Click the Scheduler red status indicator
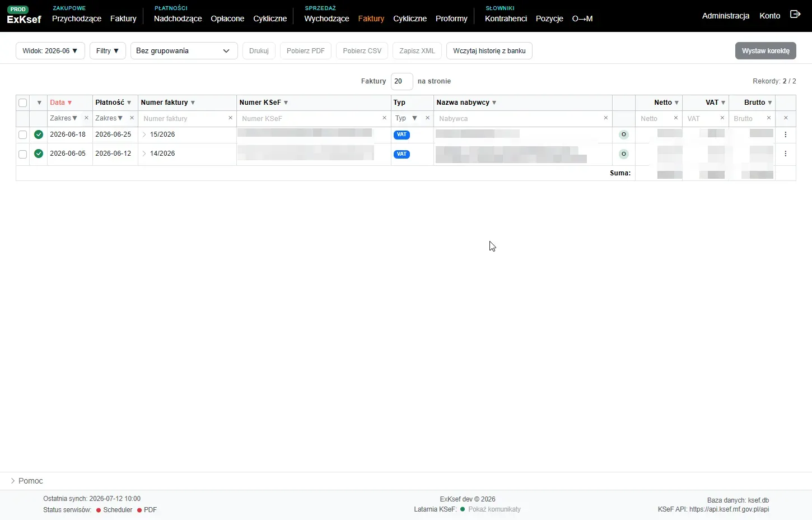The width and height of the screenshot is (812, 520). pyautogui.click(x=99, y=510)
